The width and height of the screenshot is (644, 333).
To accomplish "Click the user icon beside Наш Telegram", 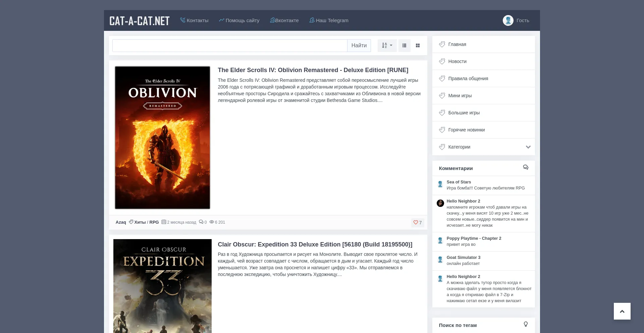I will point(312,20).
